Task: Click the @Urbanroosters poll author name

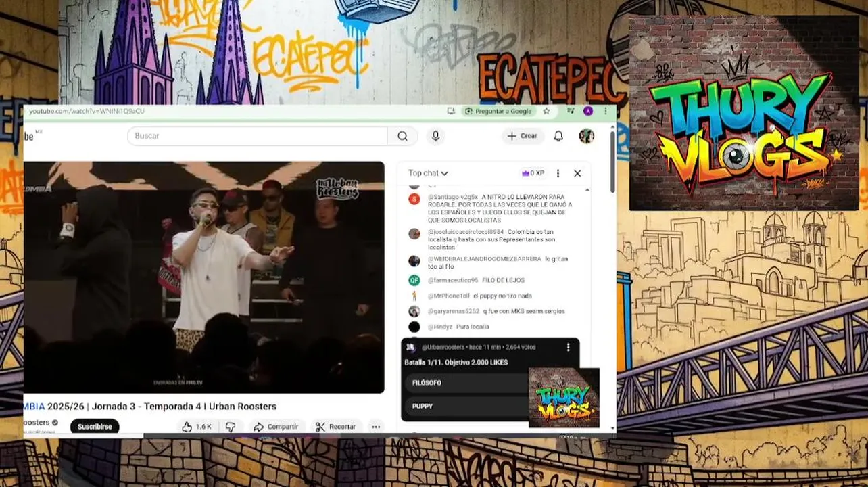Action: point(444,347)
